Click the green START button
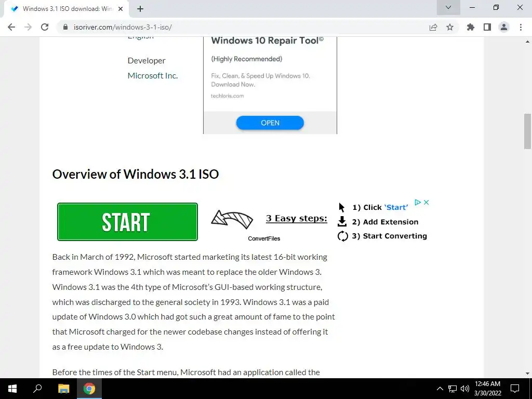This screenshot has width=532, height=399. tap(128, 222)
